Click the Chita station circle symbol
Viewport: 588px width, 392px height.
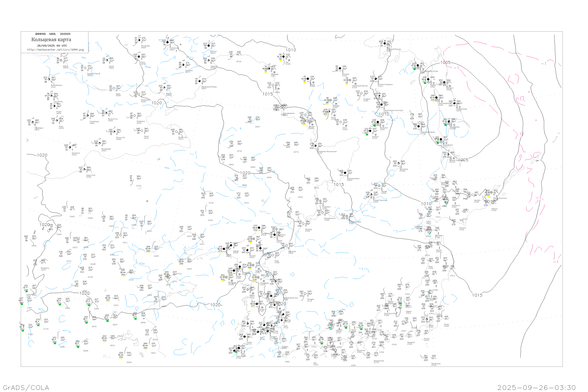tap(139, 56)
